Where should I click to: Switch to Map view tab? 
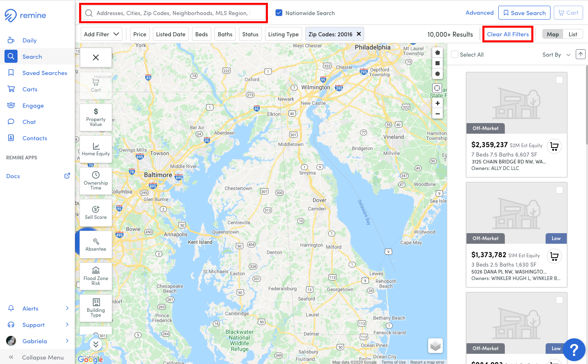click(553, 34)
